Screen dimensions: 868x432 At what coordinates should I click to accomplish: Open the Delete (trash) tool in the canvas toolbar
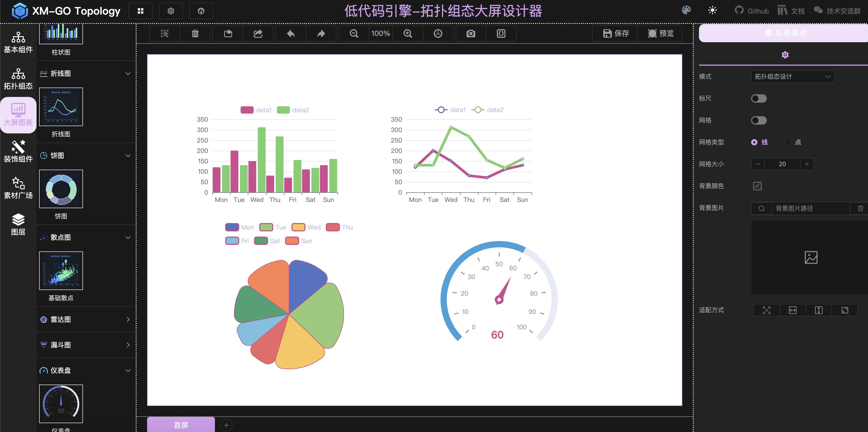tap(195, 33)
